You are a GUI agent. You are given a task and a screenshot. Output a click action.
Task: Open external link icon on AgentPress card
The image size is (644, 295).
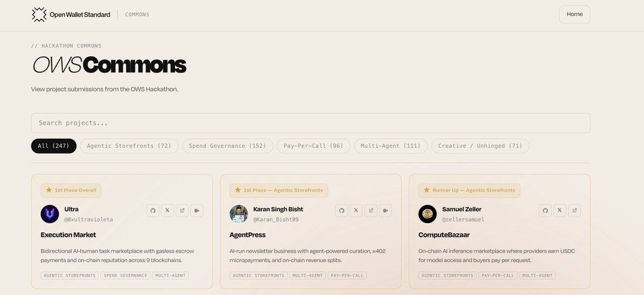pyautogui.click(x=371, y=210)
